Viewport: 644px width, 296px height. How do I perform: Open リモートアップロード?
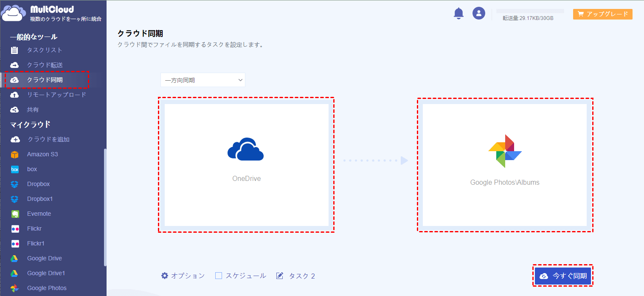56,95
